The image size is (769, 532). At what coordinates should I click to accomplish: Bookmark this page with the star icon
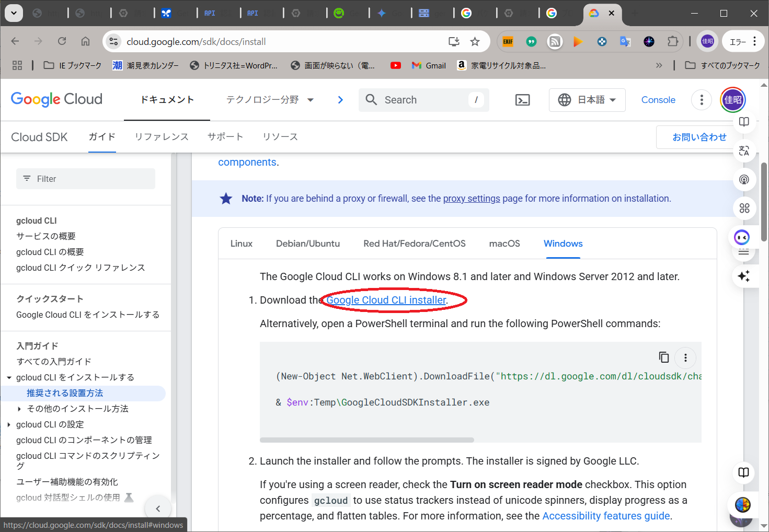click(475, 42)
